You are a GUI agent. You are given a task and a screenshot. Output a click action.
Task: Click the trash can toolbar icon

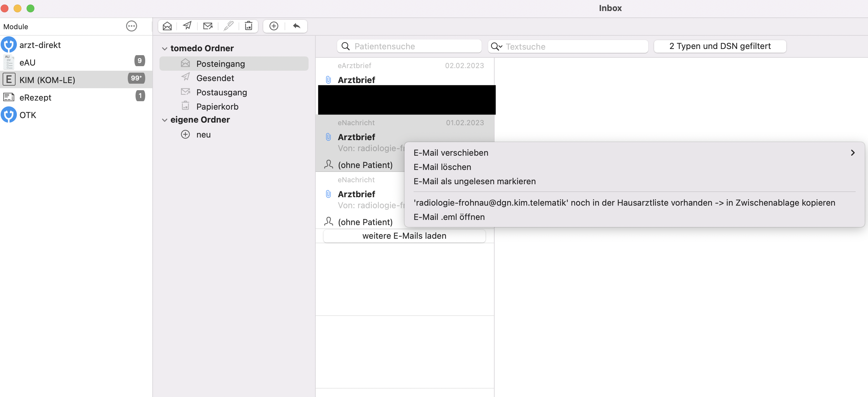coord(249,26)
